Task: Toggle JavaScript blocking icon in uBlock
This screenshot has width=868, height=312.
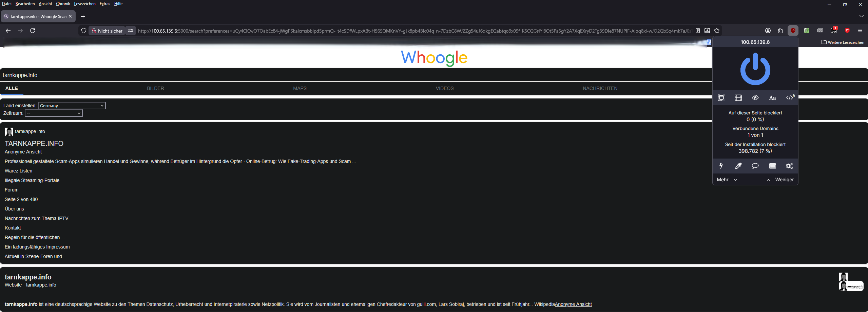Action: [790, 98]
